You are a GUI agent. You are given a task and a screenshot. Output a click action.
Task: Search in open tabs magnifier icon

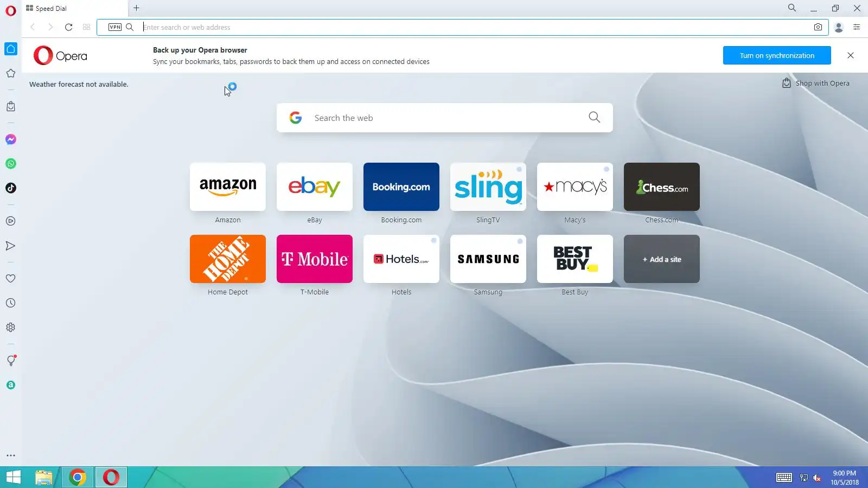[792, 8]
